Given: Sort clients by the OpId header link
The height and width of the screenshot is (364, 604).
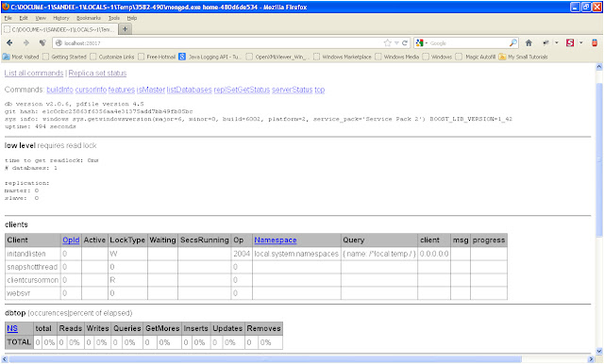Looking at the screenshot, I should click(71, 240).
